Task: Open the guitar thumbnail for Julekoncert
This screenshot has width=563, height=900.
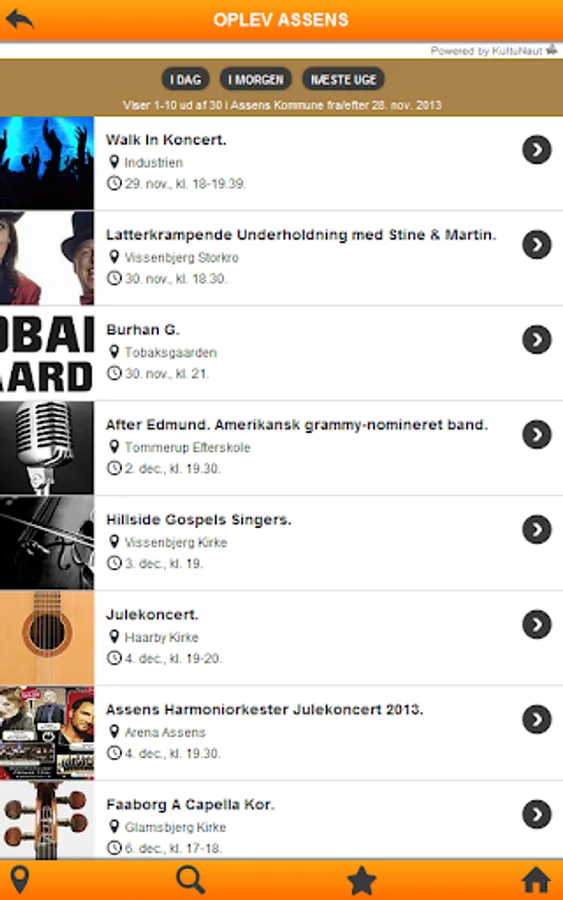Action: [47, 638]
